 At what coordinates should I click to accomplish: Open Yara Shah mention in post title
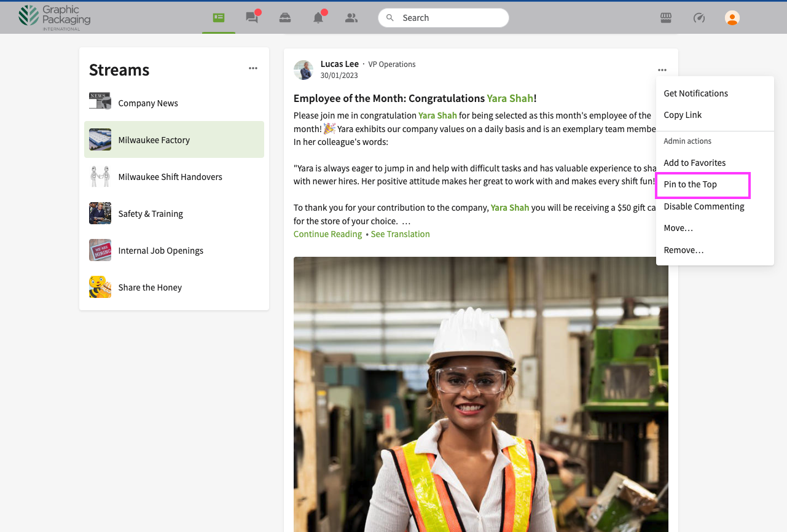point(510,98)
